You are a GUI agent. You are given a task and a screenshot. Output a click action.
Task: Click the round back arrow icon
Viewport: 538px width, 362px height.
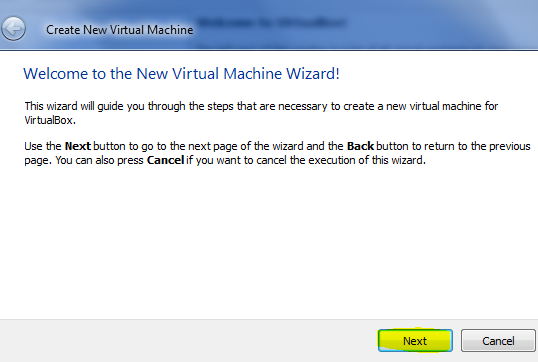[x=13, y=29]
